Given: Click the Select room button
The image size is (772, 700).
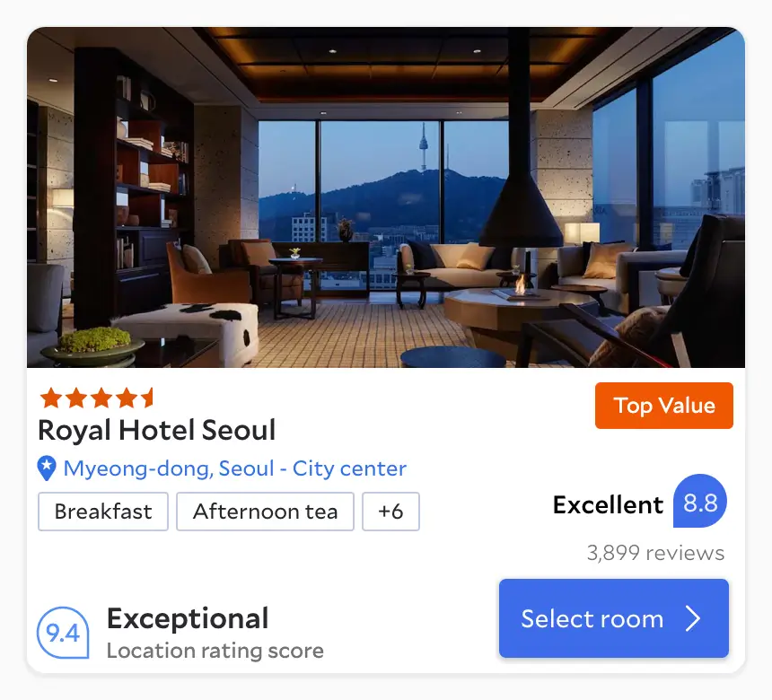Looking at the screenshot, I should click(x=614, y=618).
